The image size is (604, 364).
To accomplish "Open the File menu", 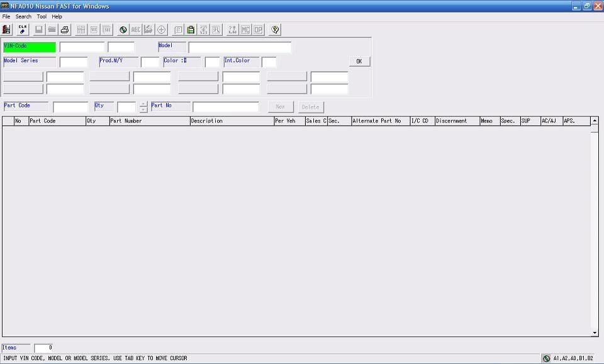I will tap(6, 16).
